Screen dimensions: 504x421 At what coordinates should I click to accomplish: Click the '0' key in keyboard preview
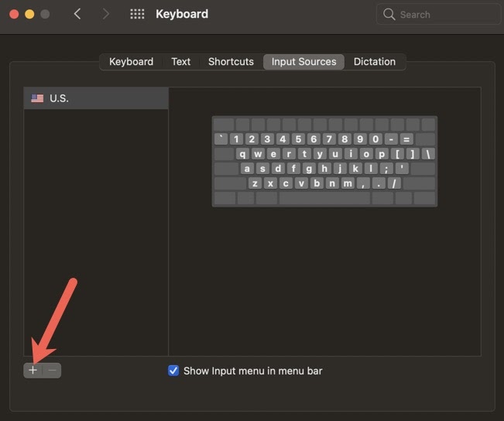(375, 139)
